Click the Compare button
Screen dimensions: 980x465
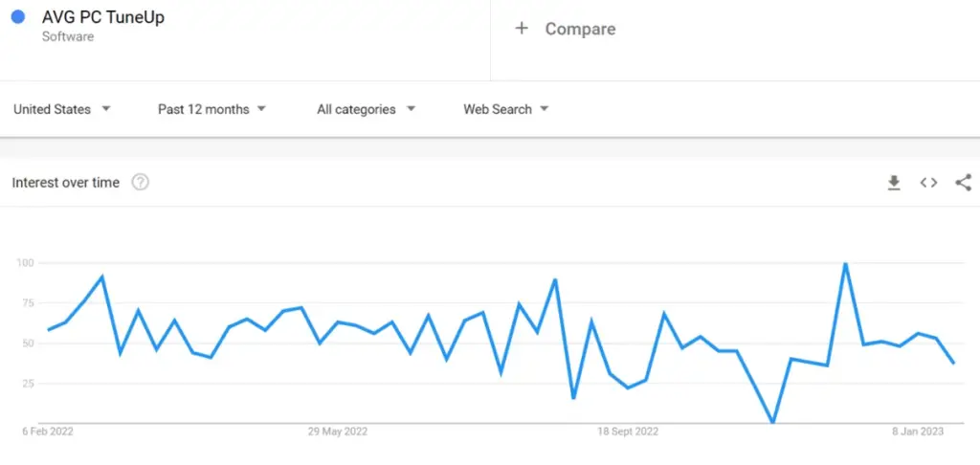565,29
